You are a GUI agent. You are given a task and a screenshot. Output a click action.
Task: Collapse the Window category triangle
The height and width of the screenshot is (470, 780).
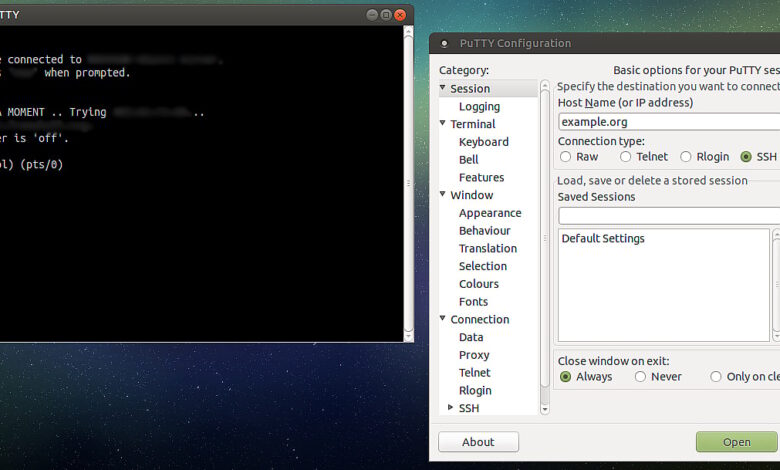[442, 194]
